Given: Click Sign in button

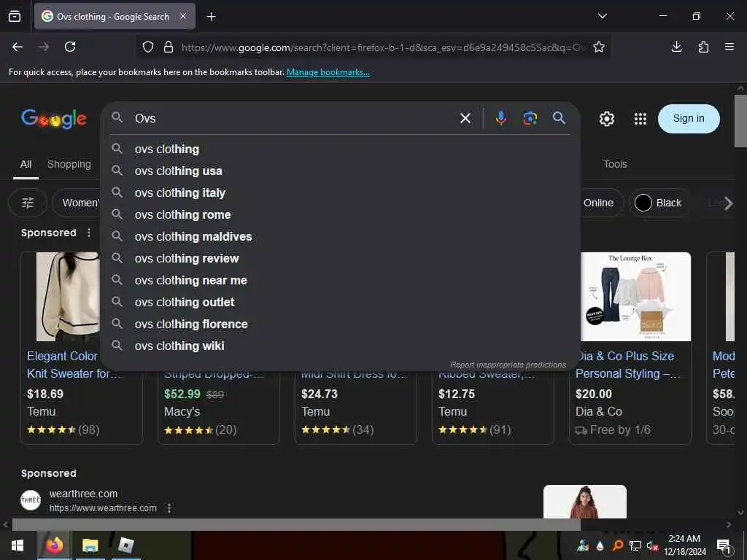Looking at the screenshot, I should click(x=689, y=119).
